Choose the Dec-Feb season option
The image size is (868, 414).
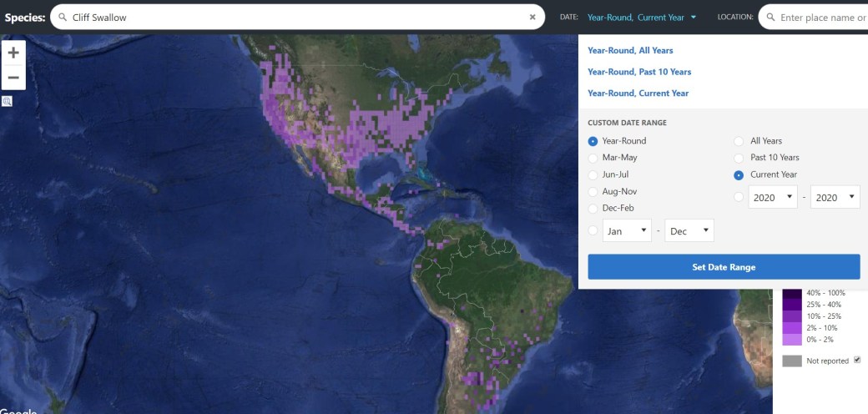tap(593, 208)
